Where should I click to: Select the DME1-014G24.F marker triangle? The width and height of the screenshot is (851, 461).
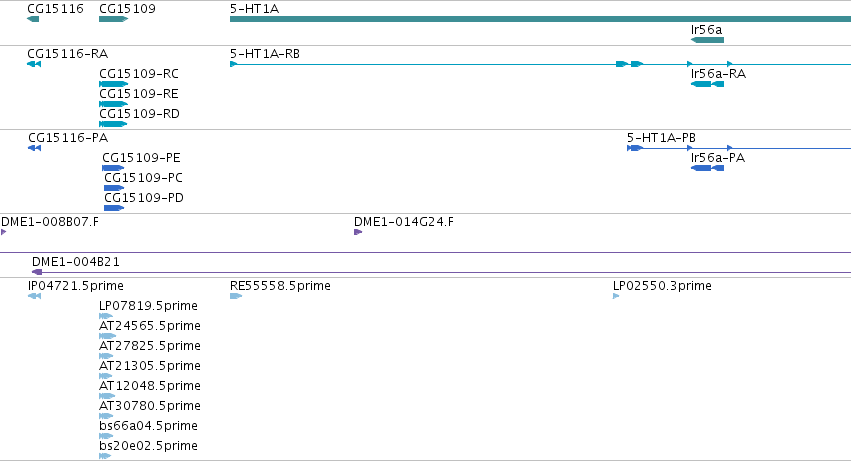[358, 232]
